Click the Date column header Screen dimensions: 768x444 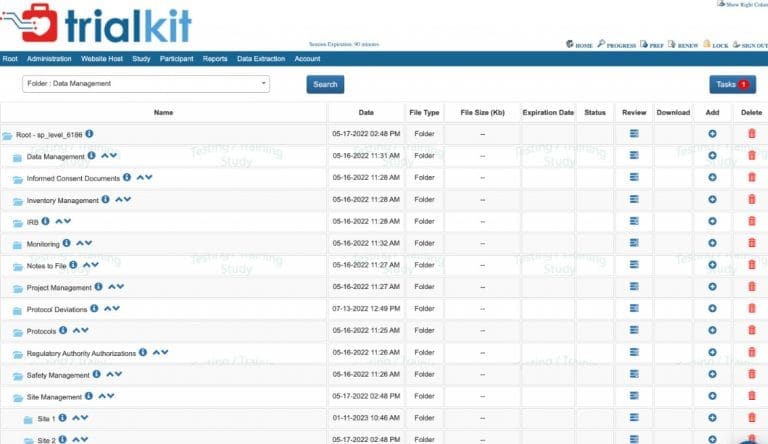[x=366, y=112]
